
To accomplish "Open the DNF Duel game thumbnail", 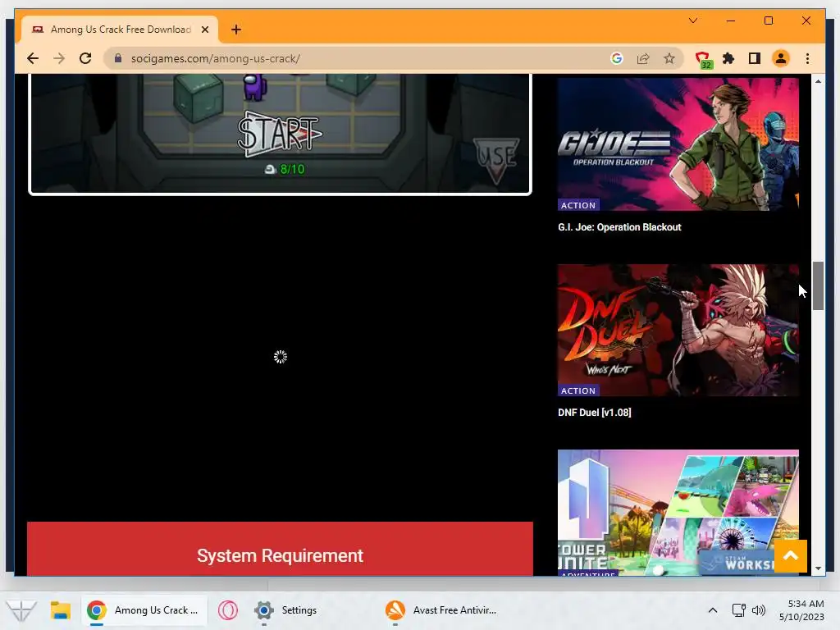I will 678,330.
